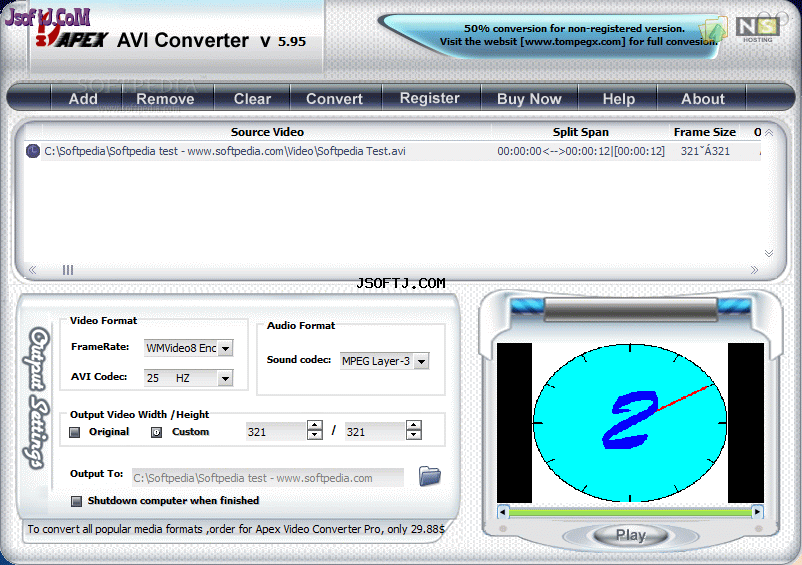Click the Output To path field

[268, 478]
